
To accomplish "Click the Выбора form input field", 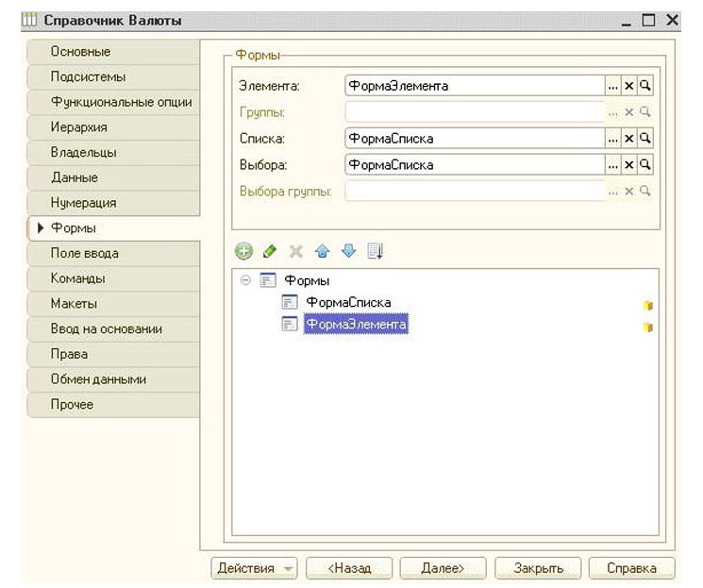I will click(475, 165).
